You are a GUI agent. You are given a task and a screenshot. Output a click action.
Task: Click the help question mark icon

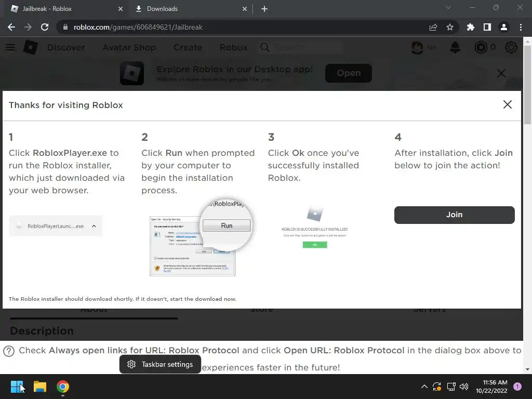tap(9, 351)
